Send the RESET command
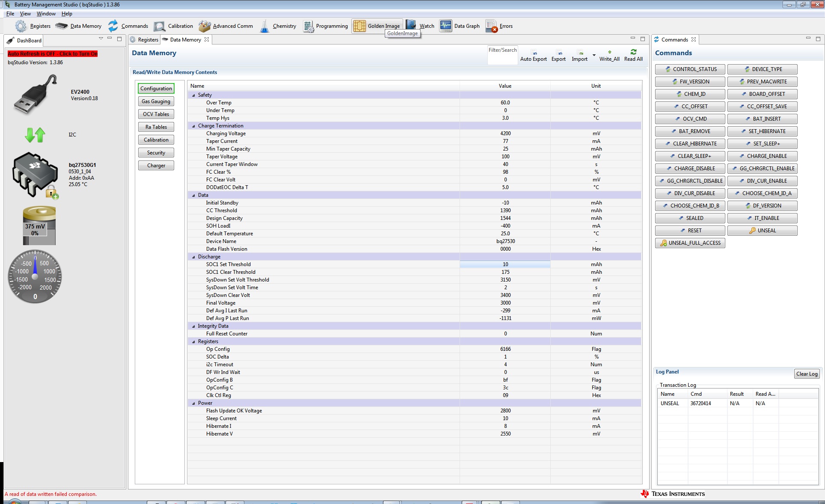Screen dimensions: 825x504 click(690, 231)
